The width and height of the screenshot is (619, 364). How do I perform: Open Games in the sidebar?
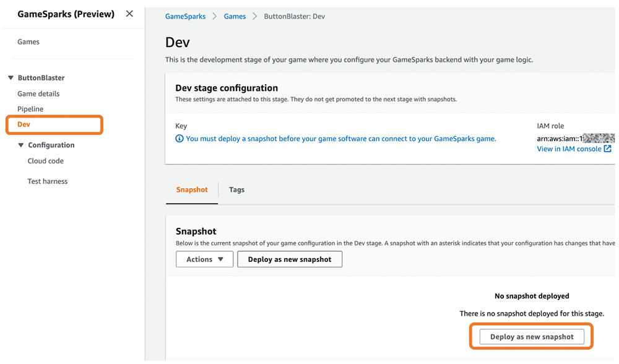click(28, 42)
